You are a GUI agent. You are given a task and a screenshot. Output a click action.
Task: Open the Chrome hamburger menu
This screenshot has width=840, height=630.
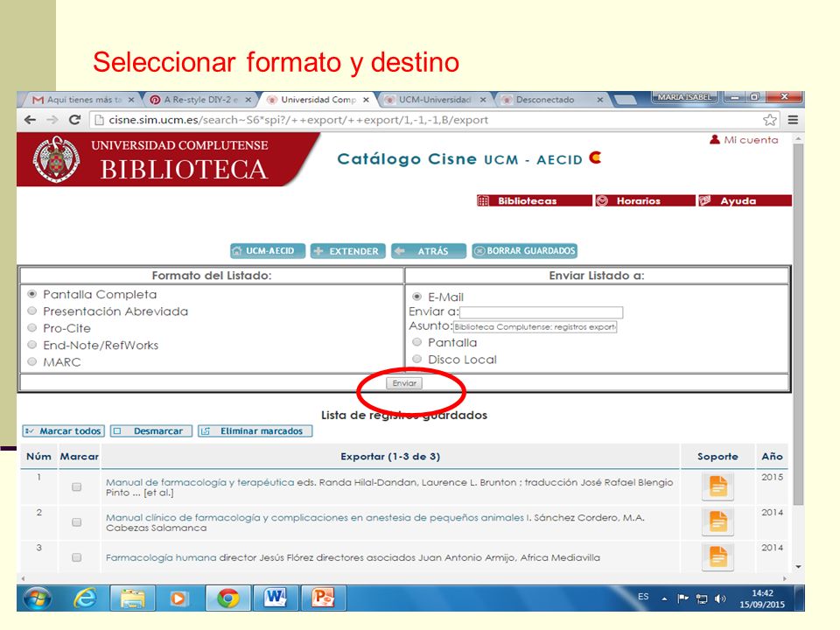click(793, 120)
